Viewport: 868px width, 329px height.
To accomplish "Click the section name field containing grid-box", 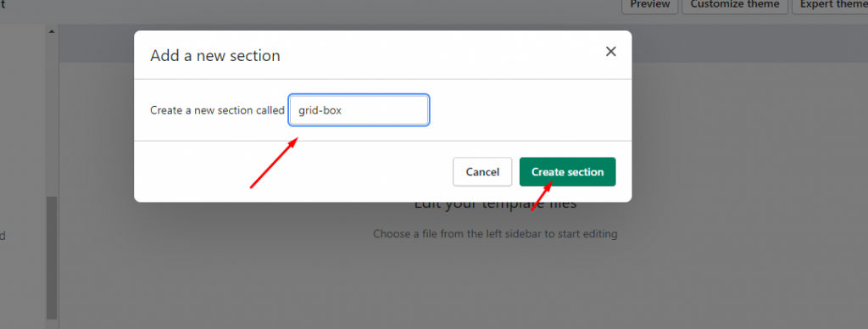I will point(359,110).
